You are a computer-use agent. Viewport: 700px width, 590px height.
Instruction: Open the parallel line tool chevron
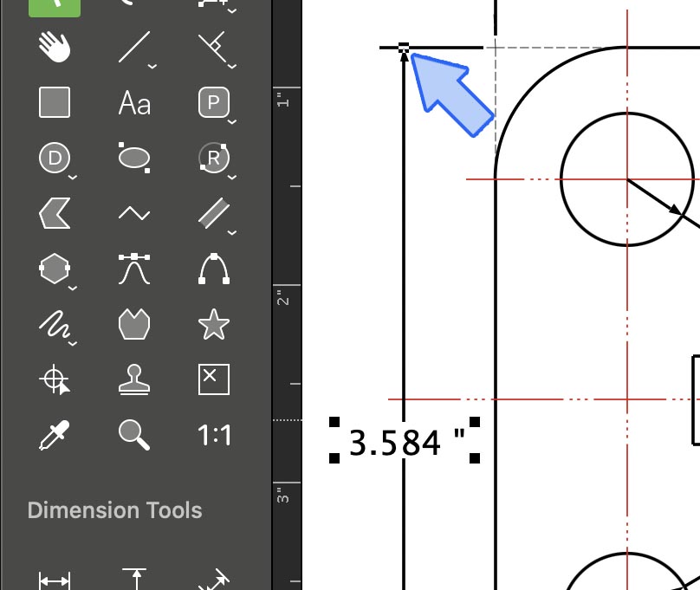pyautogui.click(x=232, y=231)
